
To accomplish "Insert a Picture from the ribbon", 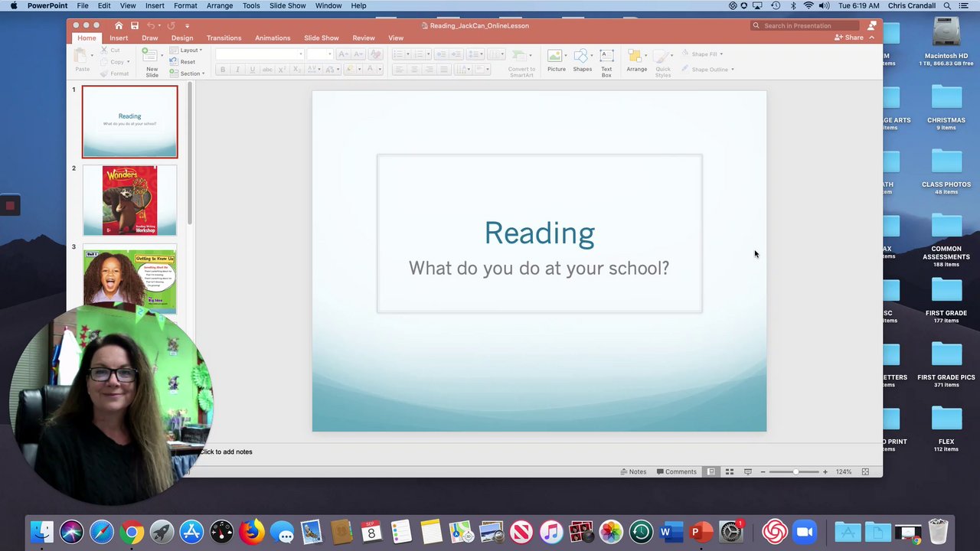I will point(557,61).
